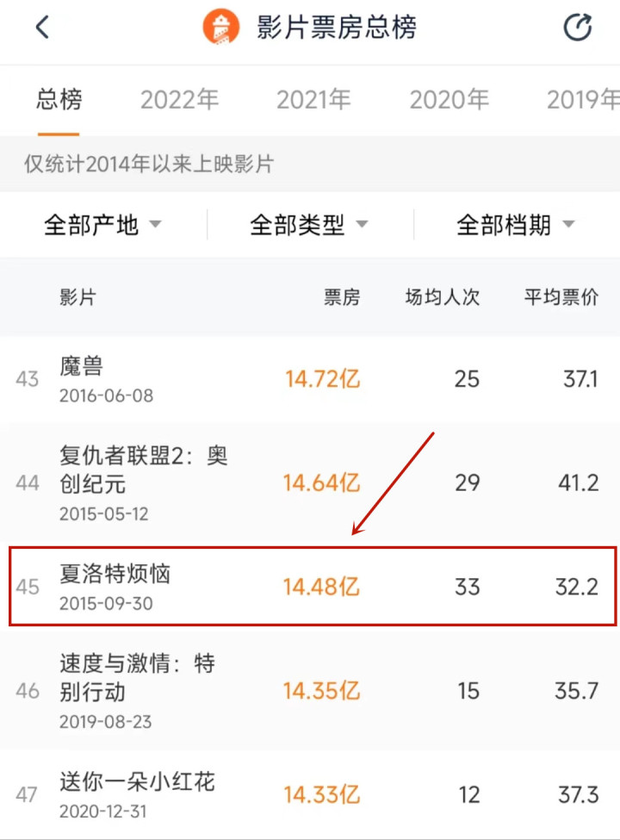Tap the share icon at top right
620x840 pixels.
pos(577,27)
